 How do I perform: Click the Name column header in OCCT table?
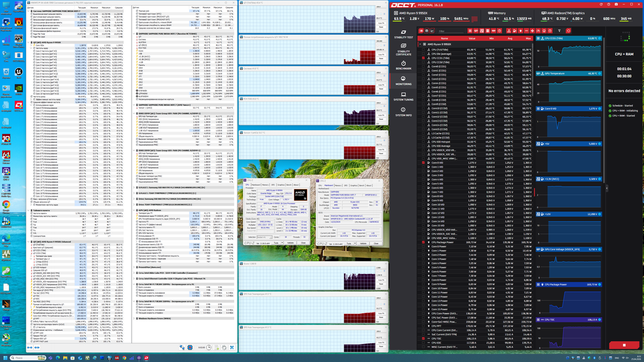[x=445, y=38]
